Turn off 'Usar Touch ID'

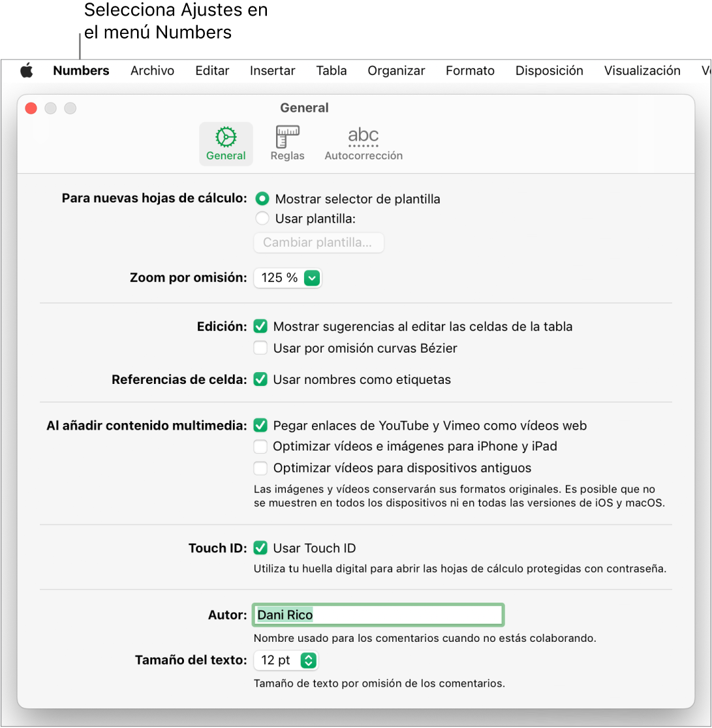260,548
